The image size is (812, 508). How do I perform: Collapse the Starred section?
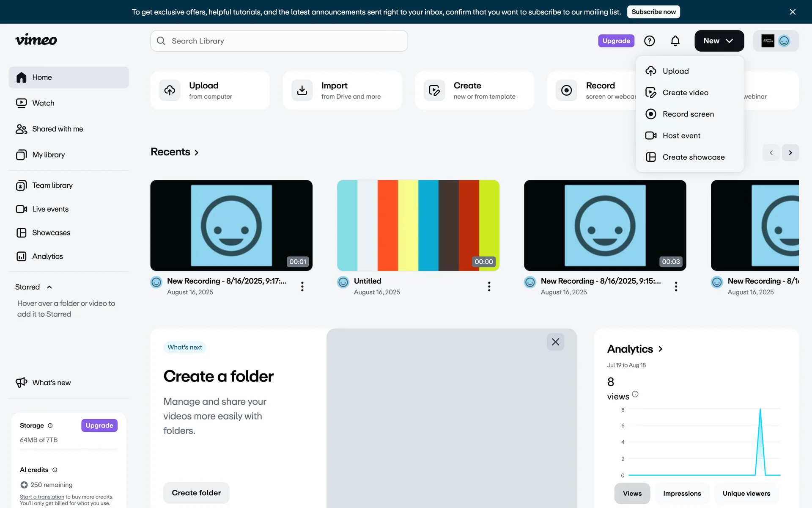49,287
